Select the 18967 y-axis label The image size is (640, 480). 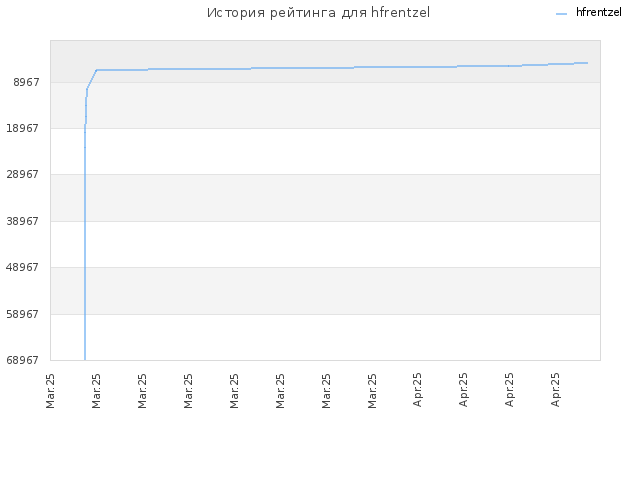pos(22,129)
